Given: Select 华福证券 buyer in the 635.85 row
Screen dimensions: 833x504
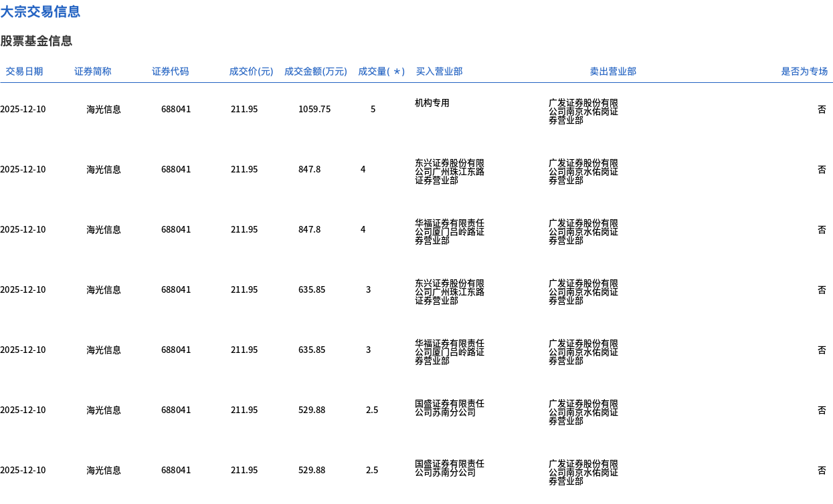Looking at the screenshot, I should tap(450, 352).
